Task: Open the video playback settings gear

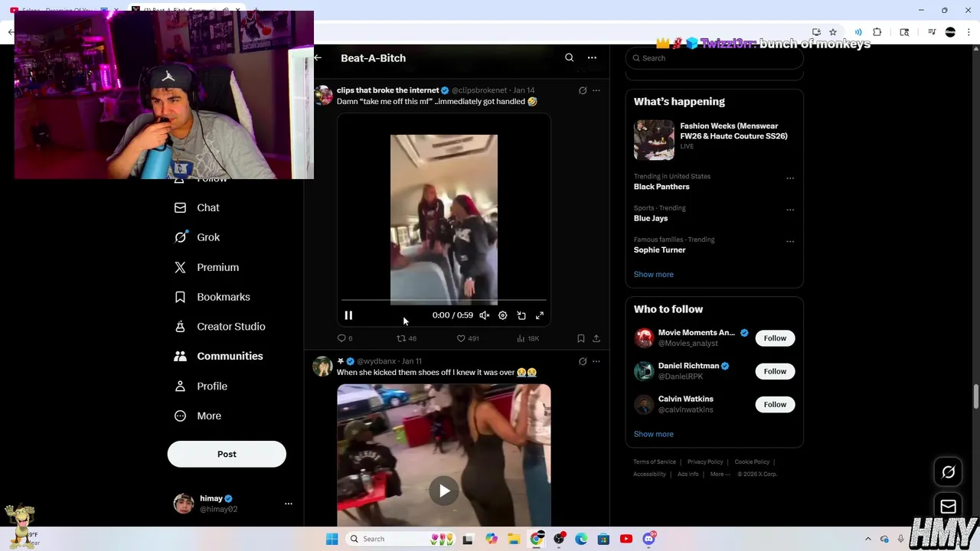Action: click(x=503, y=315)
